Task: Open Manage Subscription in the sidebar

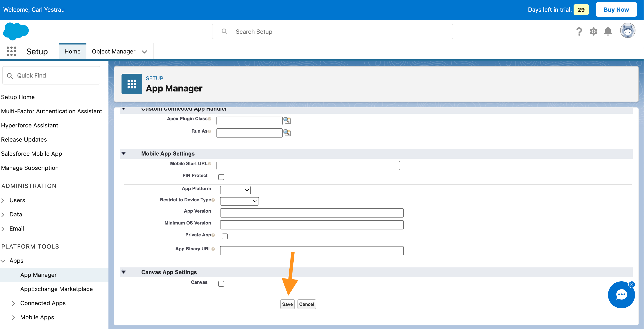Action: click(30, 168)
